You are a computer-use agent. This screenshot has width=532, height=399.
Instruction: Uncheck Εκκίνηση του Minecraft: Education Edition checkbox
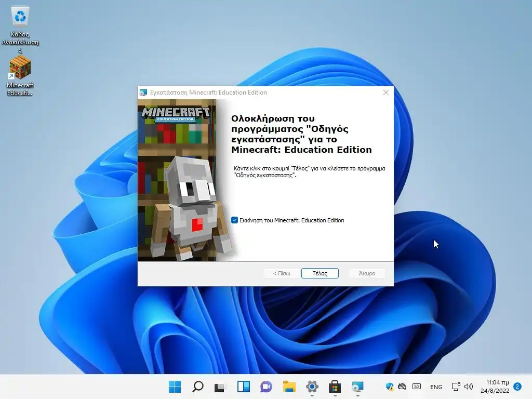pos(234,220)
